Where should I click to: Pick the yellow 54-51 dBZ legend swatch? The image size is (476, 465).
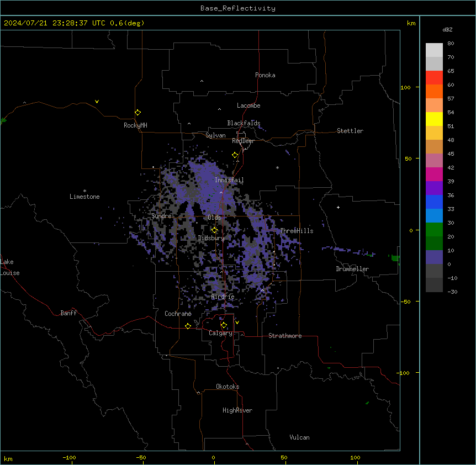pos(434,119)
